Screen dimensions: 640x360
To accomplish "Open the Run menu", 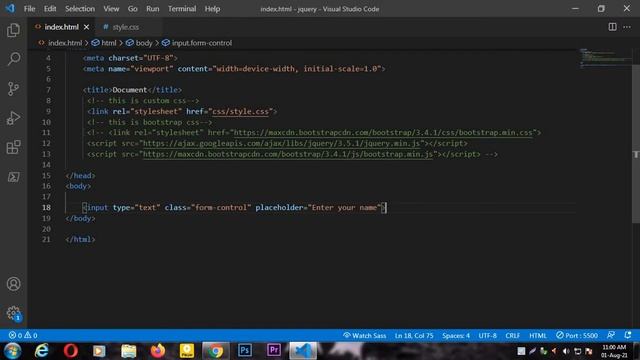I will coord(153,9).
